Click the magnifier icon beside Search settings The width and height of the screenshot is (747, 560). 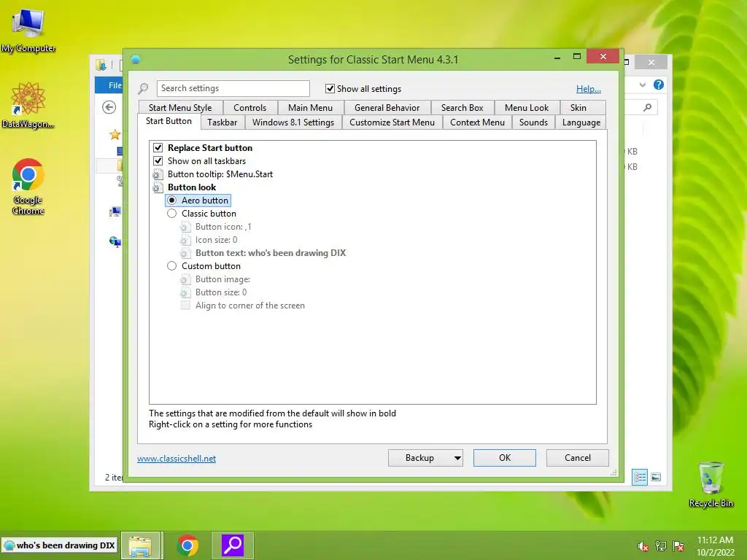coord(143,88)
